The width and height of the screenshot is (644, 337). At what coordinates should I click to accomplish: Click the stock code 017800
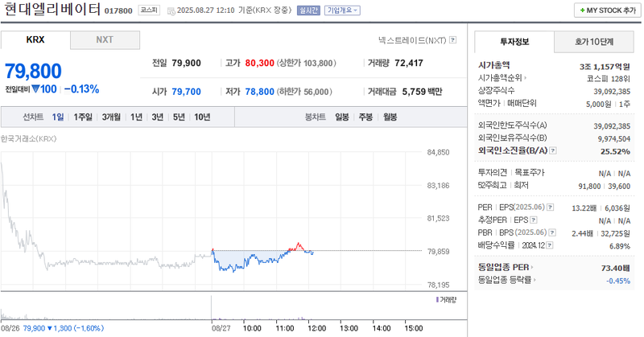[118, 10]
